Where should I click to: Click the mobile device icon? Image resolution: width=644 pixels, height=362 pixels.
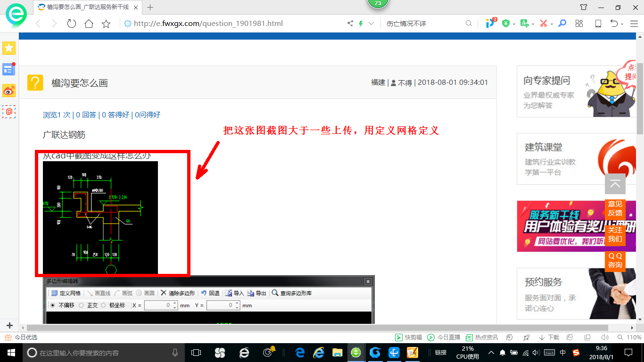[x=598, y=23]
